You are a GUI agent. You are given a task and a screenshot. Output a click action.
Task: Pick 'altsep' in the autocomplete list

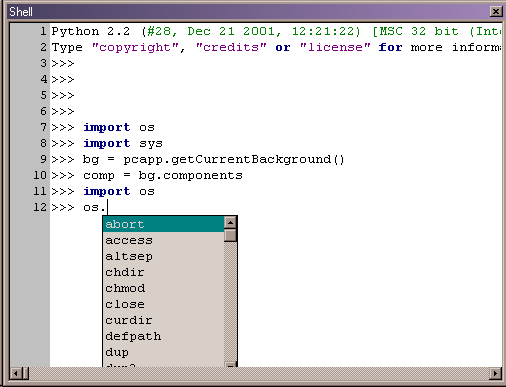click(164, 256)
